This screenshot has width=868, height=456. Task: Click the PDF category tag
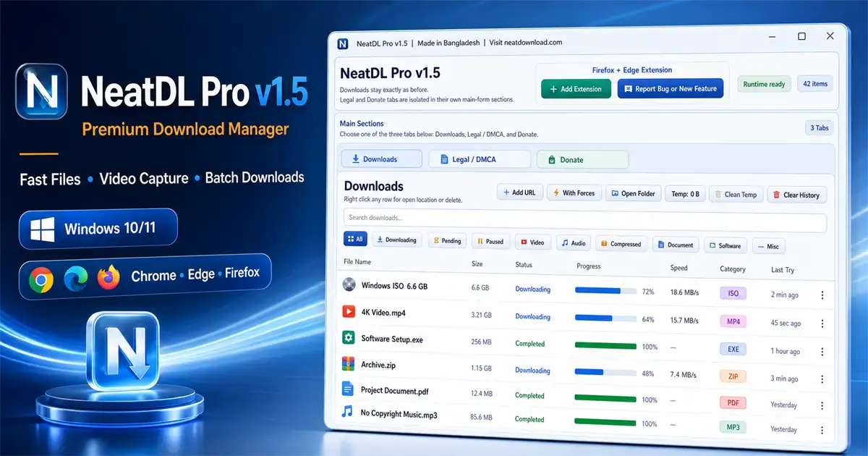[733, 402]
